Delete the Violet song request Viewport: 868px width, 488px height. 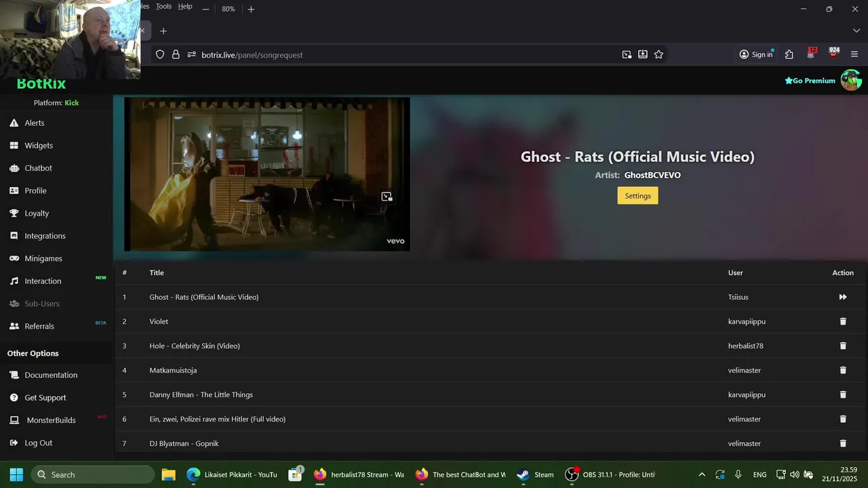click(843, 321)
